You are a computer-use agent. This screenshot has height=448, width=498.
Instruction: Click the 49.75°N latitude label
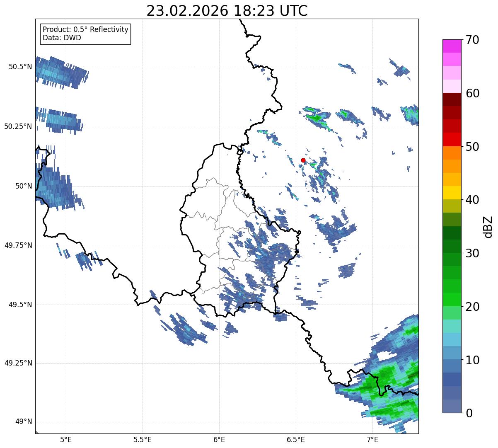coord(18,245)
